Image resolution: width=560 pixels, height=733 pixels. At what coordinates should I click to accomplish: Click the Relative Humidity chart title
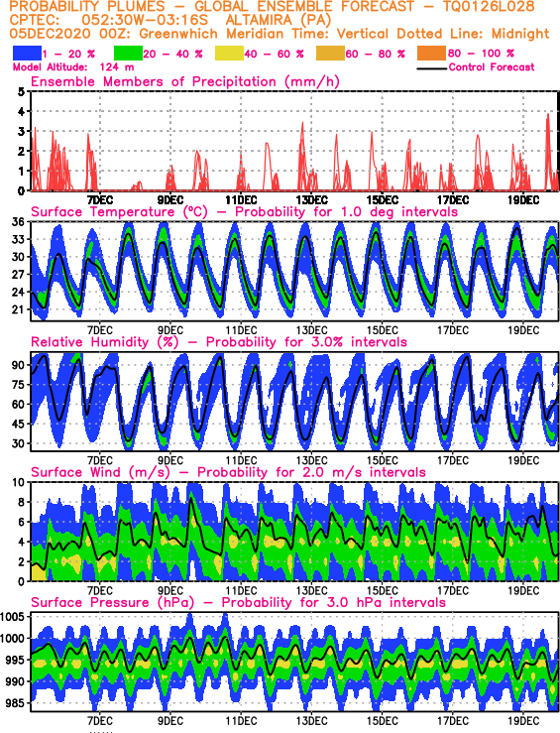click(219, 342)
